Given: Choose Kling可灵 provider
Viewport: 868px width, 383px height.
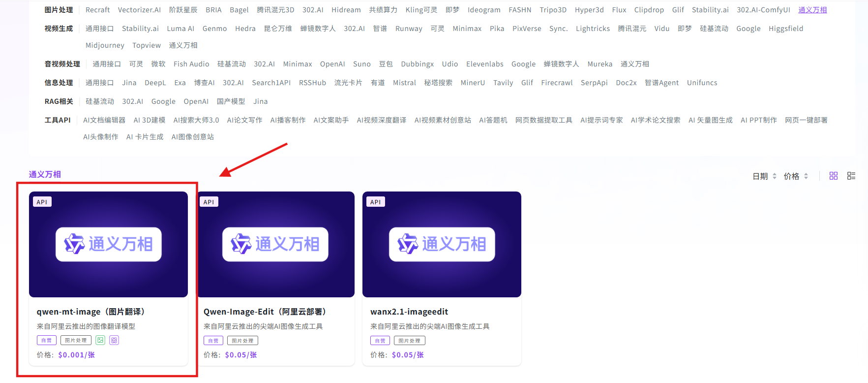Looking at the screenshot, I should pyautogui.click(x=421, y=10).
